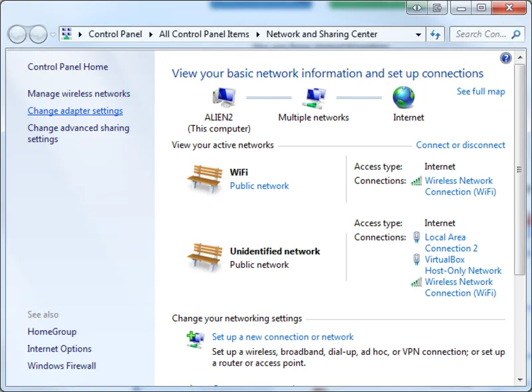Click the Set up new connection icon
The height and width of the screenshot is (392, 532).
click(x=196, y=340)
